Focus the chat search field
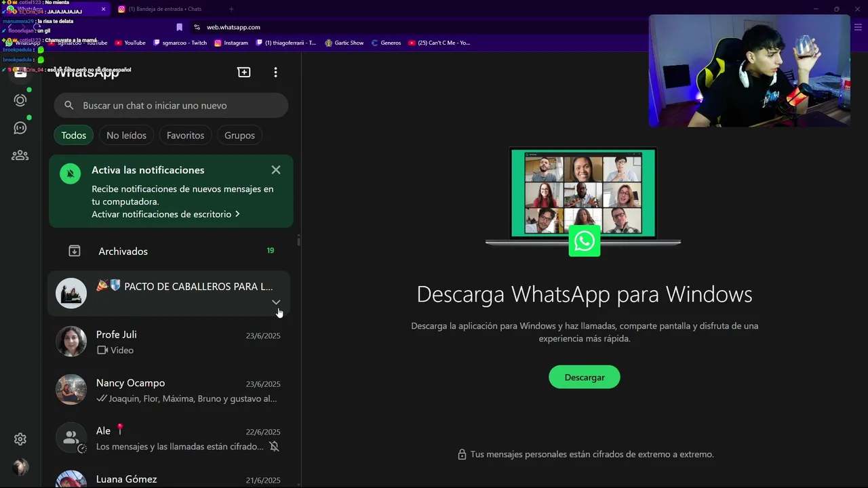 (171, 105)
